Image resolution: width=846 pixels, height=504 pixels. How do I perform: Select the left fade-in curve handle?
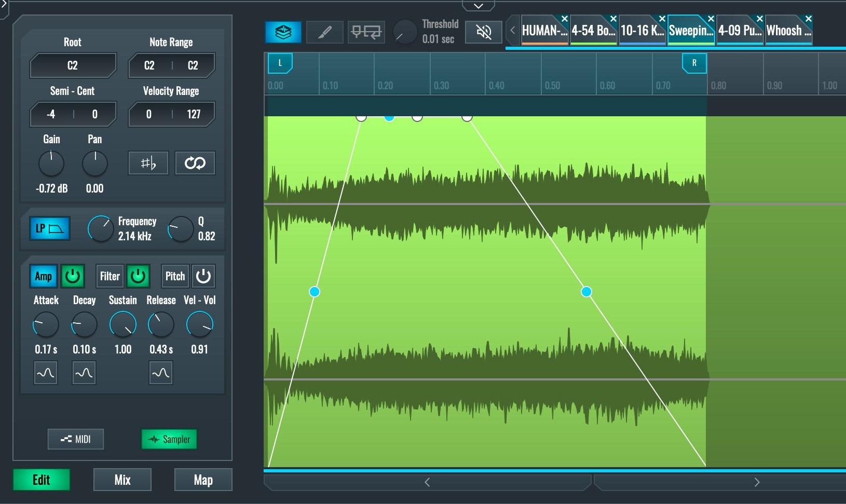[x=314, y=292]
